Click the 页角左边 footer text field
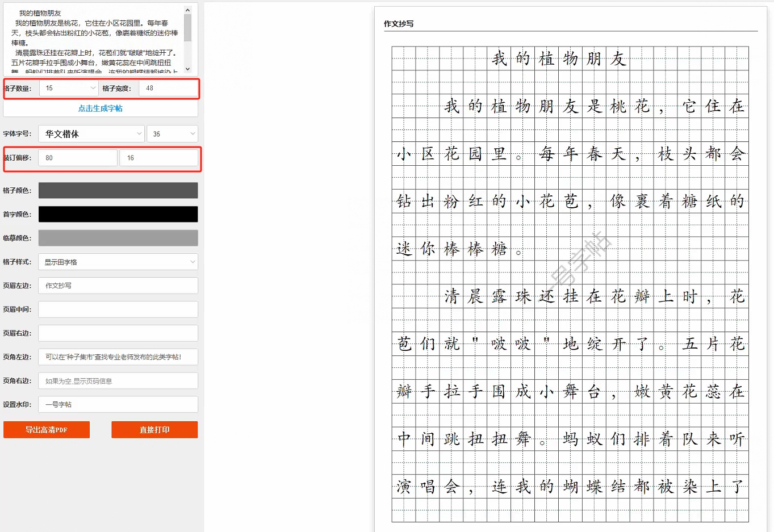 tap(118, 357)
